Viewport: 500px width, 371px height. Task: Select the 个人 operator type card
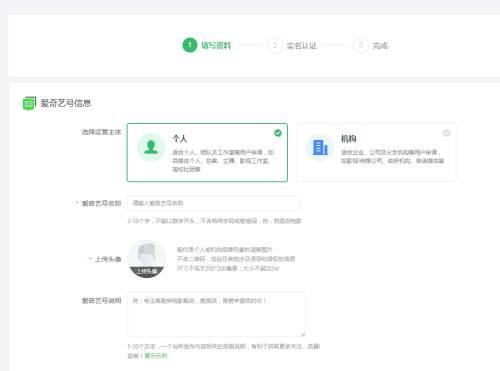pos(207,152)
